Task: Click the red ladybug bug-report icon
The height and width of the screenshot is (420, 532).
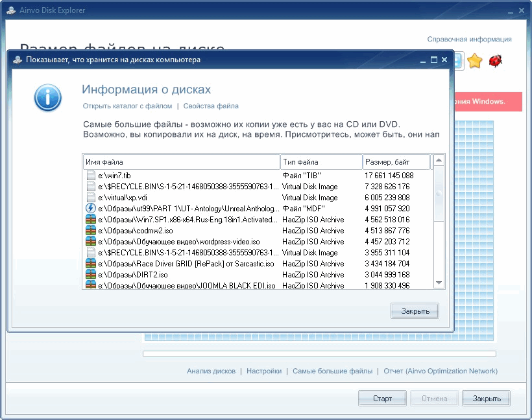Action: coord(496,61)
